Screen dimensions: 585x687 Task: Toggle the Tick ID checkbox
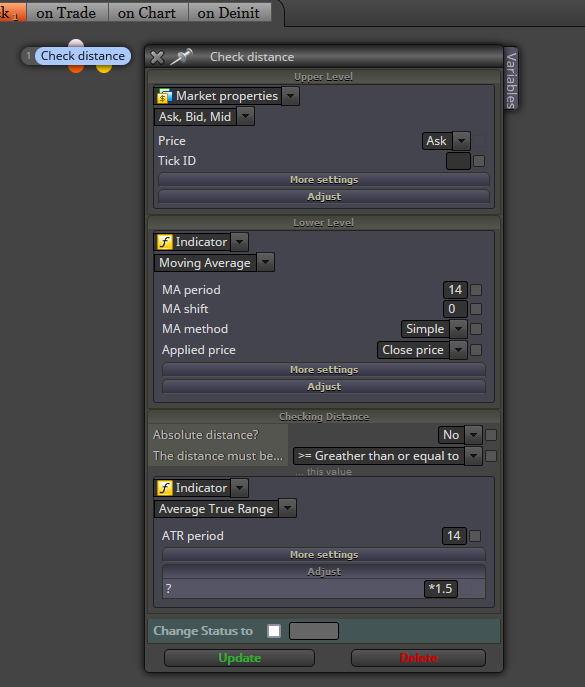[x=479, y=161]
